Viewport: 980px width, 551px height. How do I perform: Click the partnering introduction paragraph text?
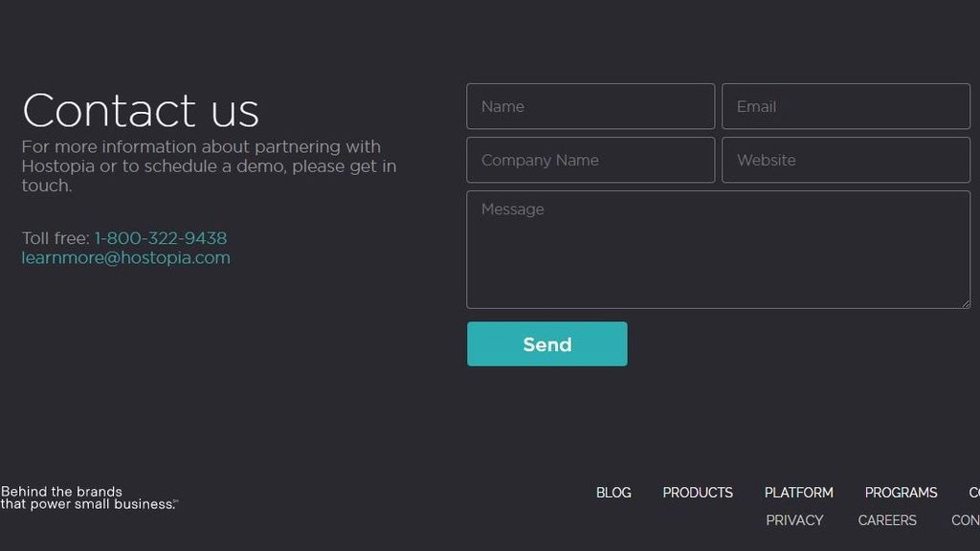(x=210, y=165)
